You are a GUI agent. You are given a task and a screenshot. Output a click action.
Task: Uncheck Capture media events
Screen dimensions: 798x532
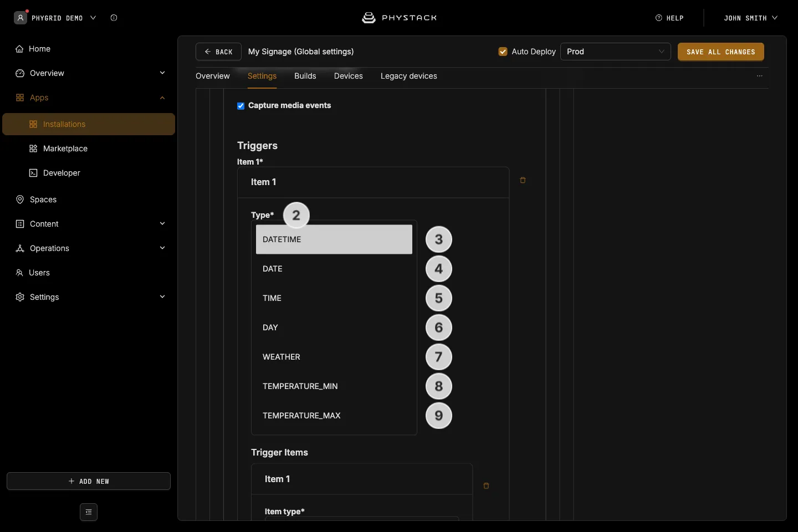click(x=241, y=106)
